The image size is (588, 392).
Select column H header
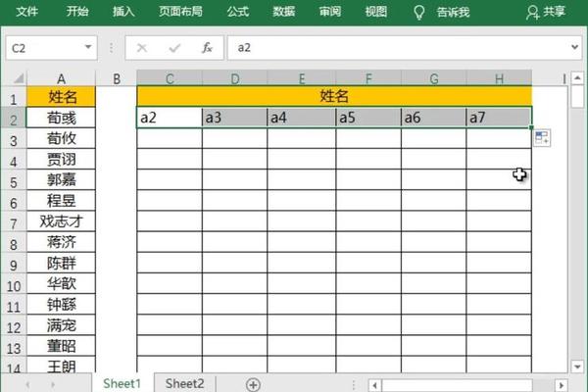(499, 78)
